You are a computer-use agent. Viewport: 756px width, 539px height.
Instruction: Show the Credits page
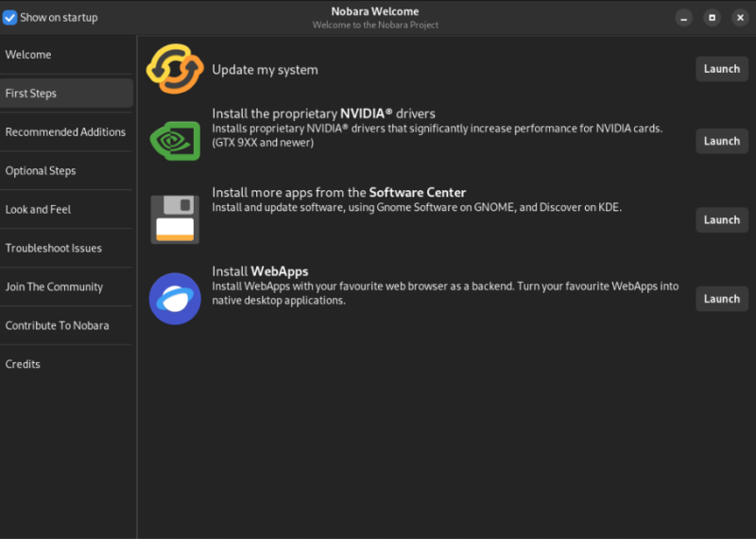pyautogui.click(x=66, y=364)
